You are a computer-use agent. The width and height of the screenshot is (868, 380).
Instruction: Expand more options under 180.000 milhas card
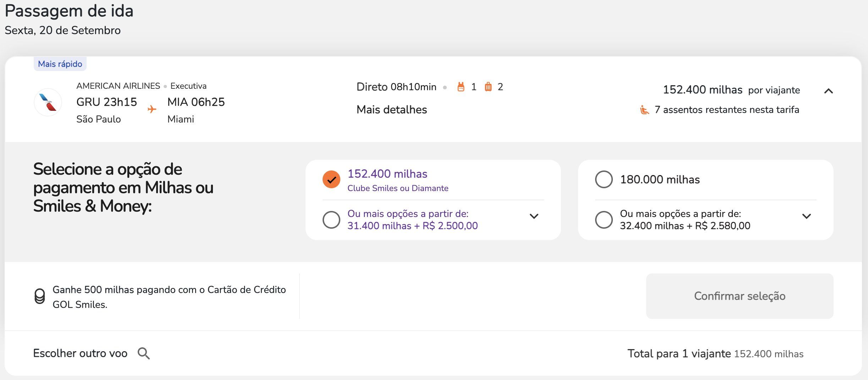pyautogui.click(x=807, y=216)
